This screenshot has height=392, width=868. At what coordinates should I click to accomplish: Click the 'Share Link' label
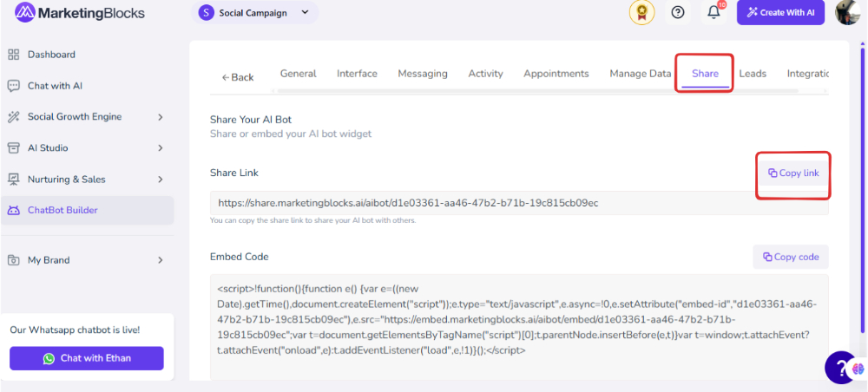coord(234,173)
